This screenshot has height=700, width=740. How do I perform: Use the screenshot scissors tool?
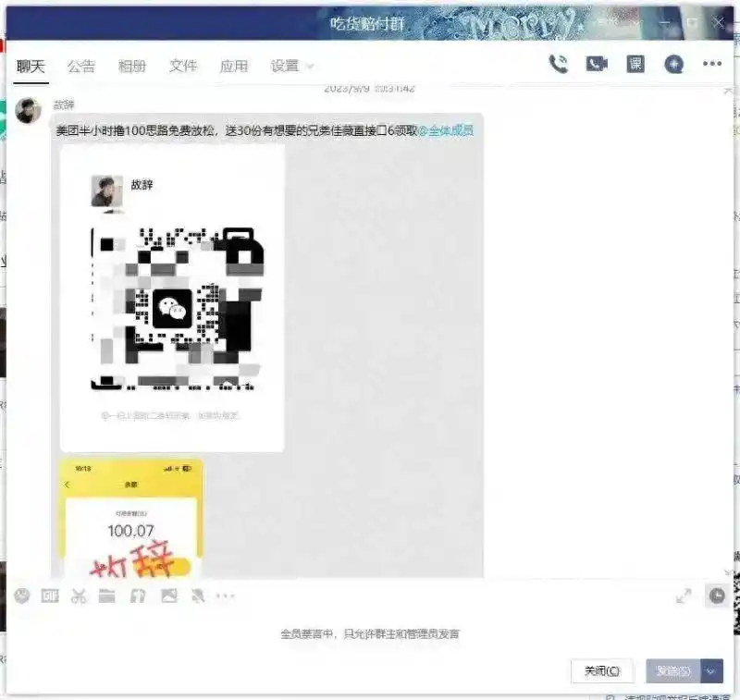pyautogui.click(x=79, y=596)
